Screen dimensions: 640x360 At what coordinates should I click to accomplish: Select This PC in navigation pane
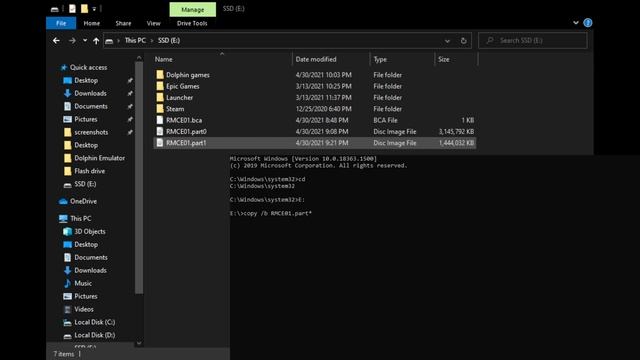[80, 218]
